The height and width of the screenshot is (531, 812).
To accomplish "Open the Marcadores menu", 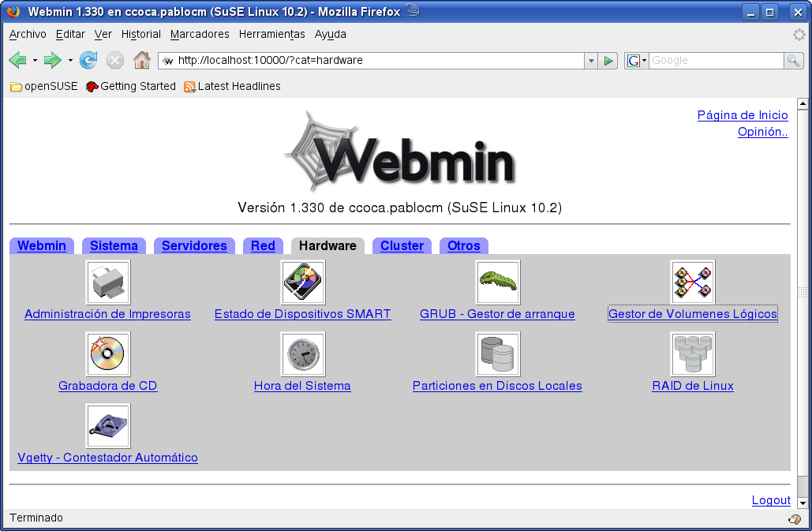I will coord(200,34).
